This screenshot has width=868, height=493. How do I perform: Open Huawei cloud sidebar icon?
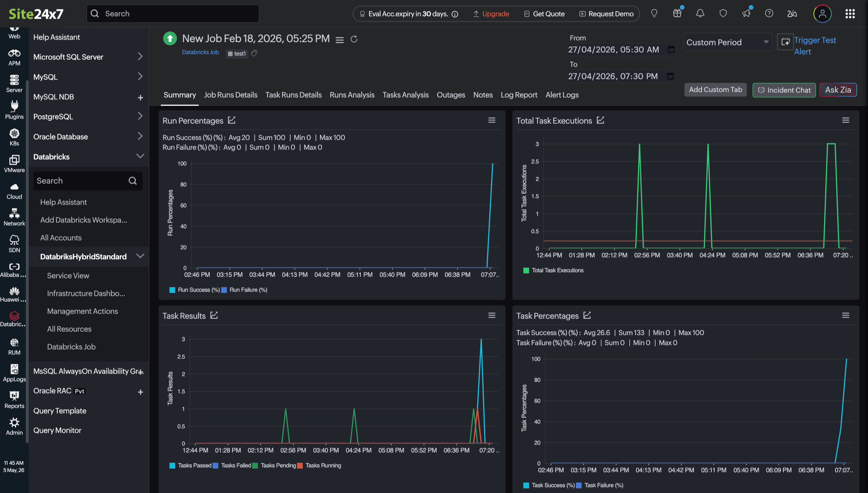point(14,294)
